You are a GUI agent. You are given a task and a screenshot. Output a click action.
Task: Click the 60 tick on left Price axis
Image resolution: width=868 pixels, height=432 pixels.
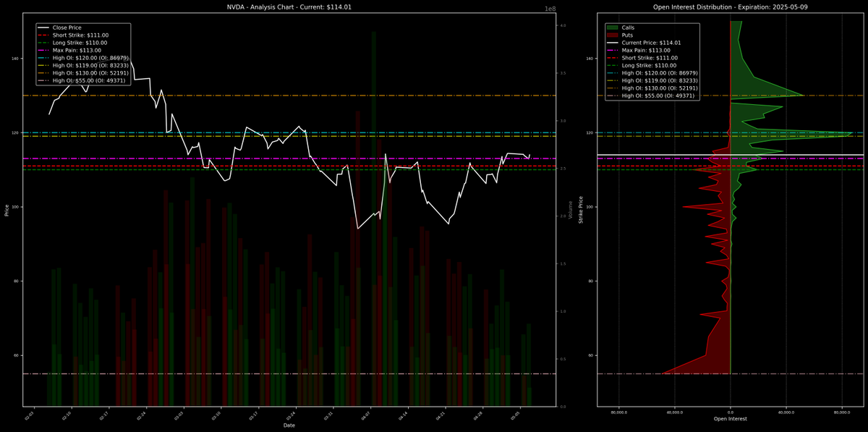[x=17, y=355]
